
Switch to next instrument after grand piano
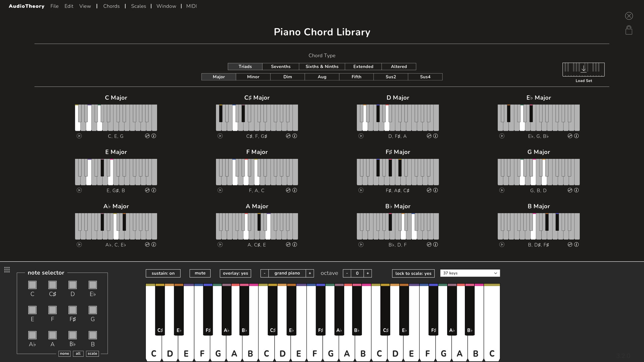pyautogui.click(x=310, y=274)
